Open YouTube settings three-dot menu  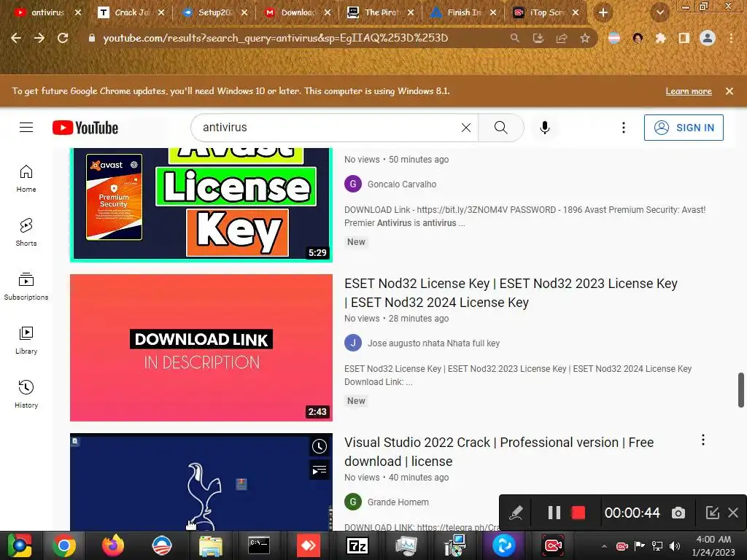tap(623, 127)
